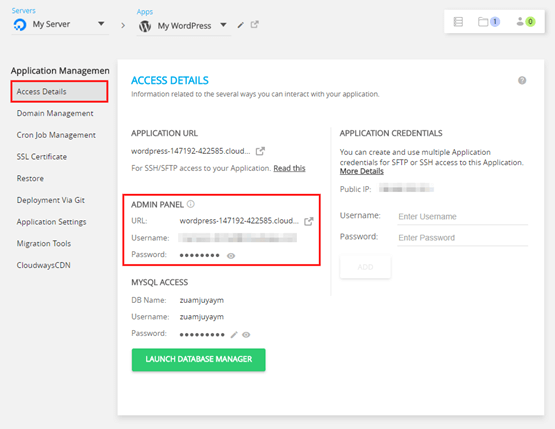Open app in new tab via header icon
The height and width of the screenshot is (429, 555).
pyautogui.click(x=254, y=24)
